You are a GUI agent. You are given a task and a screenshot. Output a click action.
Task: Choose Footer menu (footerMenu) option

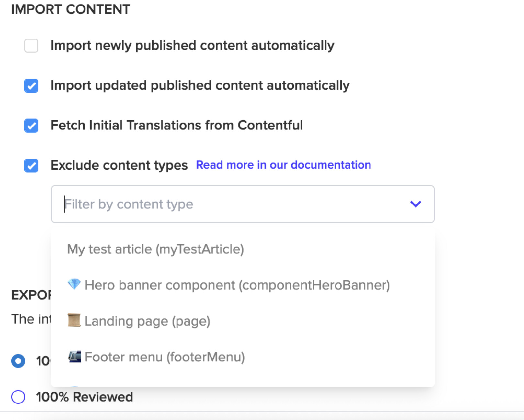pyautogui.click(x=165, y=357)
